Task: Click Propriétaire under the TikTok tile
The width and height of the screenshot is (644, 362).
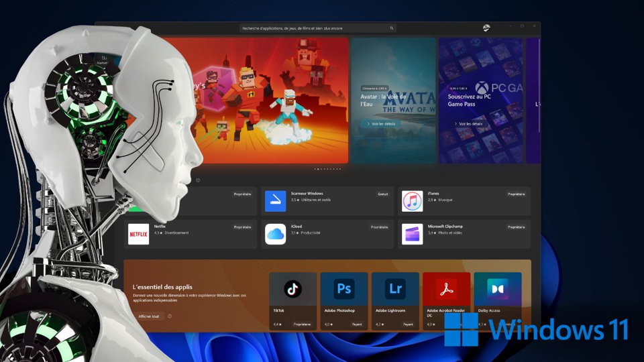Action: coord(302,324)
